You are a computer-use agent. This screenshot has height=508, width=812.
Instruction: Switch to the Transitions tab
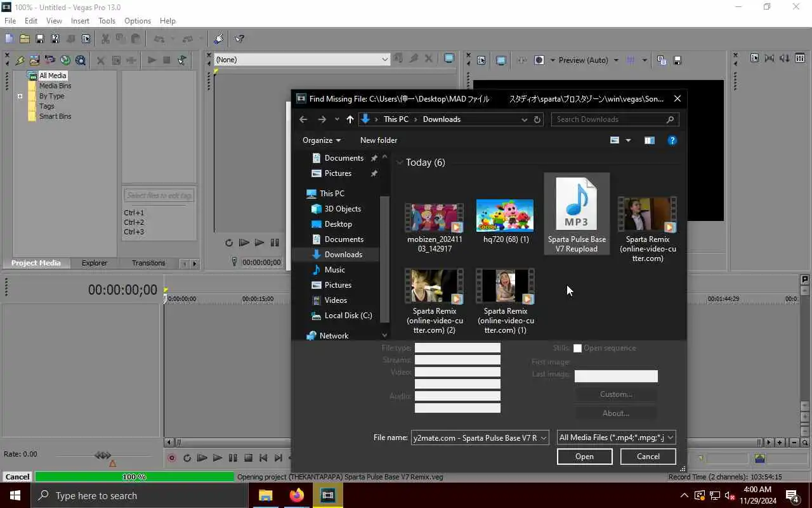click(x=148, y=263)
